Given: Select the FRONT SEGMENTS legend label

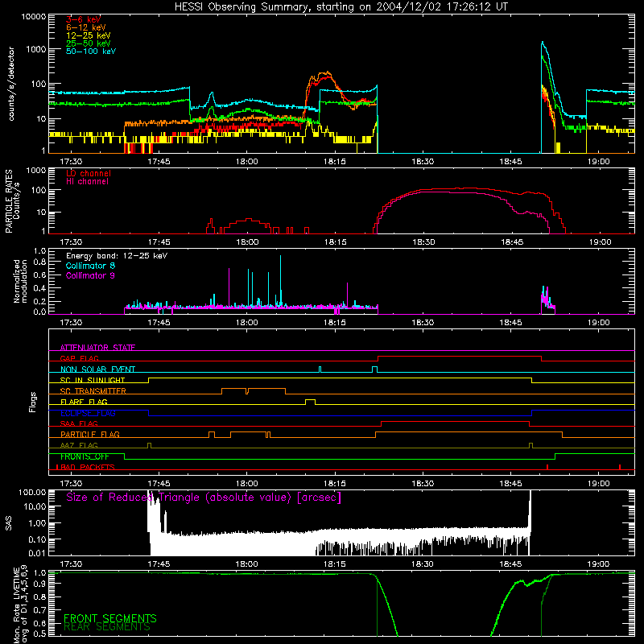Looking at the screenshot, I should click(x=110, y=618).
